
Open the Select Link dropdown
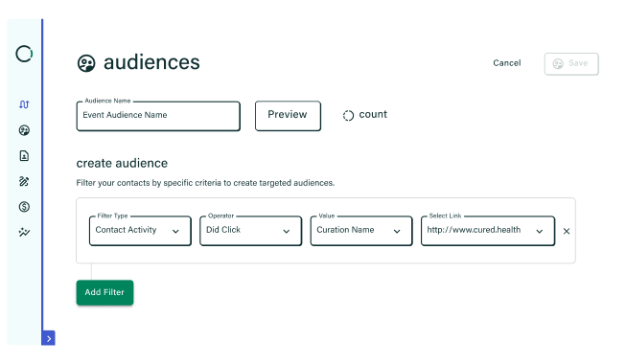(x=488, y=231)
